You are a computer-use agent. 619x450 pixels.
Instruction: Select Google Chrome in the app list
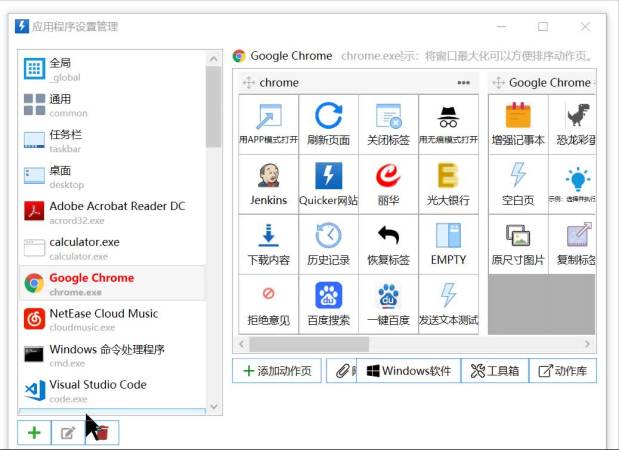pos(112,283)
